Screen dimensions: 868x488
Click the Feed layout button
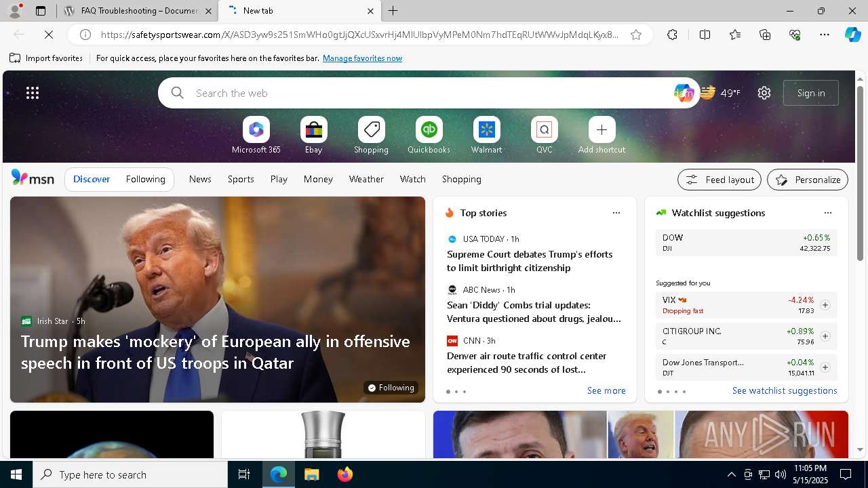click(719, 180)
